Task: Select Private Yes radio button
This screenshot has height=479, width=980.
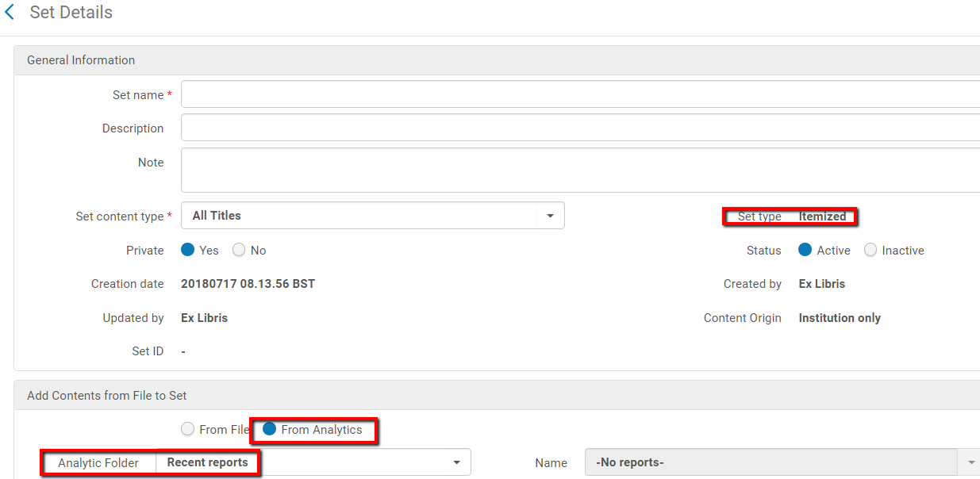Action: coord(188,250)
